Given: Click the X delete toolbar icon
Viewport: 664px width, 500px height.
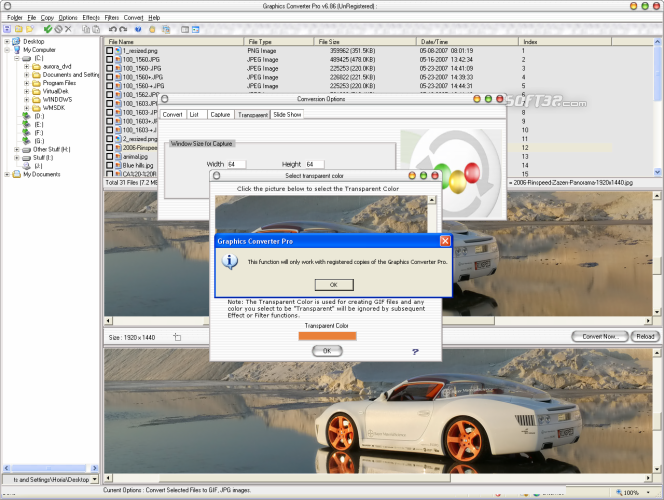Looking at the screenshot, I should point(68,29).
